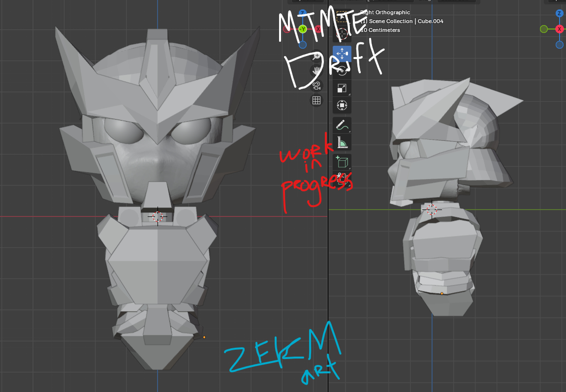Click the pan hand navigation icon
Viewport: 566px width, 392px height.
(316, 71)
